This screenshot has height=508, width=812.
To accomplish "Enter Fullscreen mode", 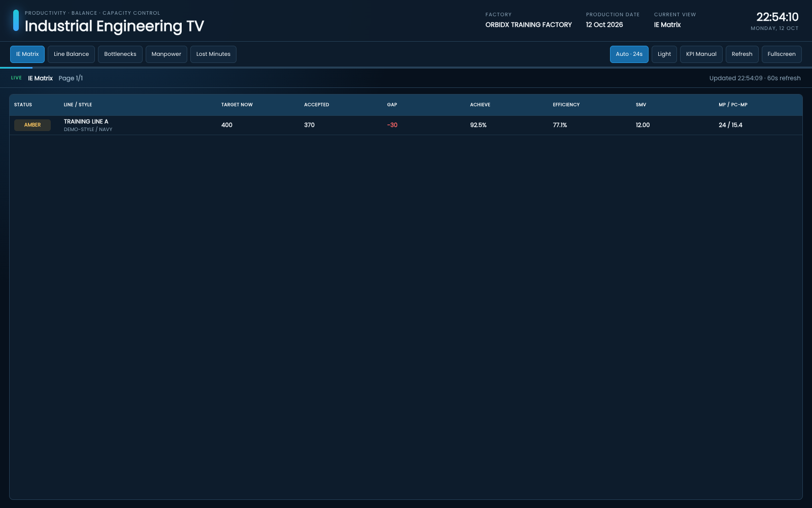I will (x=782, y=54).
